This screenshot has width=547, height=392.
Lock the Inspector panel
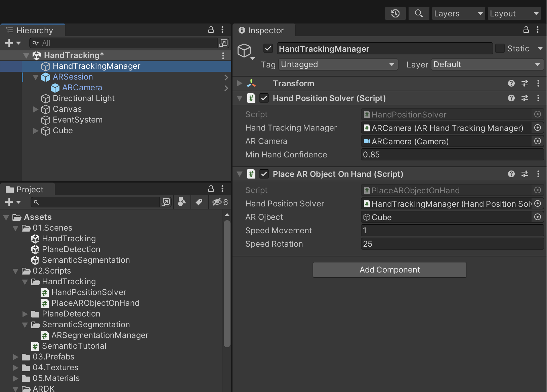click(x=526, y=30)
